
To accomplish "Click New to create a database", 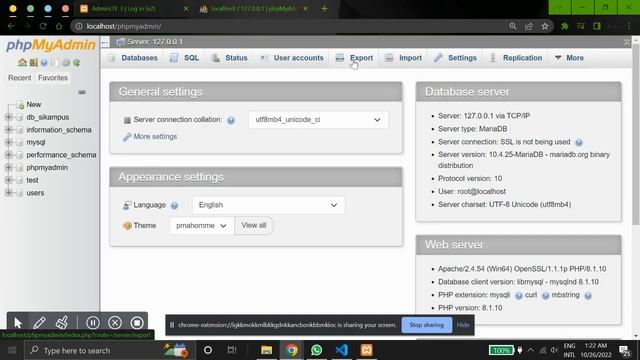I will [x=33, y=104].
